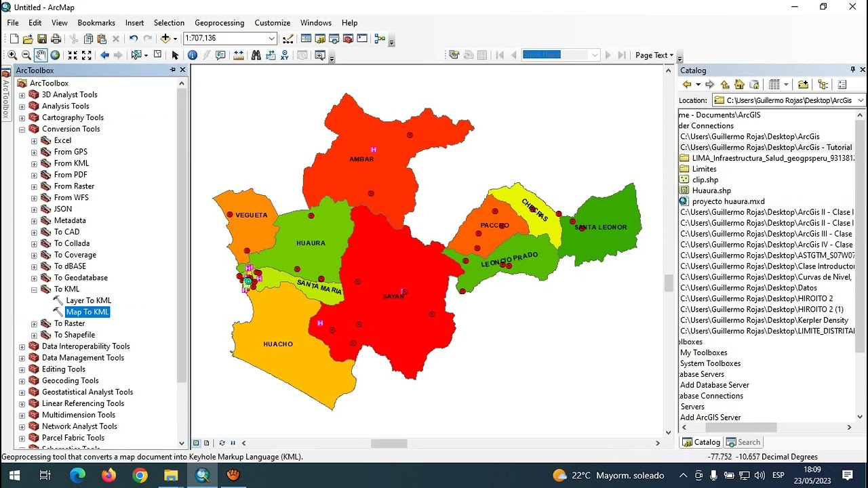This screenshot has height=488, width=868.
Task: Choose the Select Elements arrow tool
Action: (x=175, y=55)
